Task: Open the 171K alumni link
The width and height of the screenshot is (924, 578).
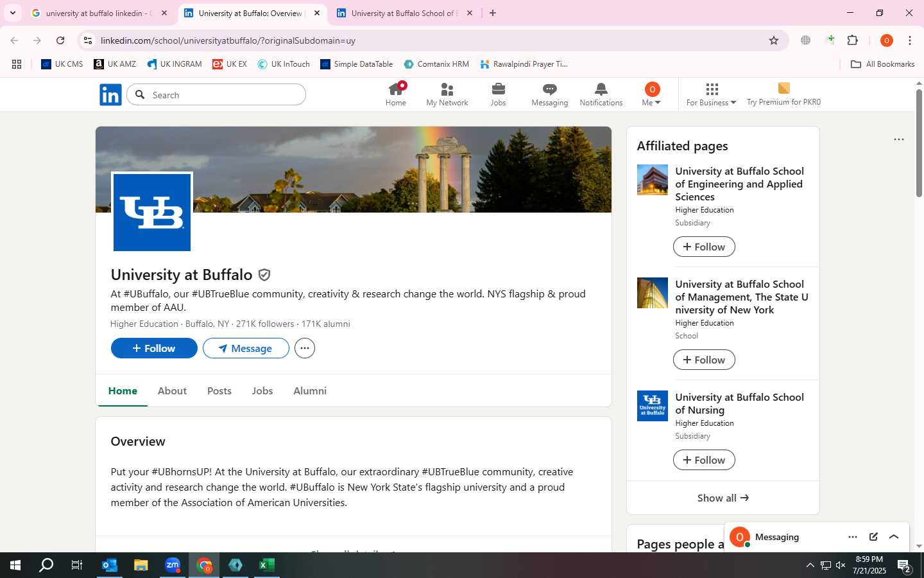Action: [x=326, y=324]
